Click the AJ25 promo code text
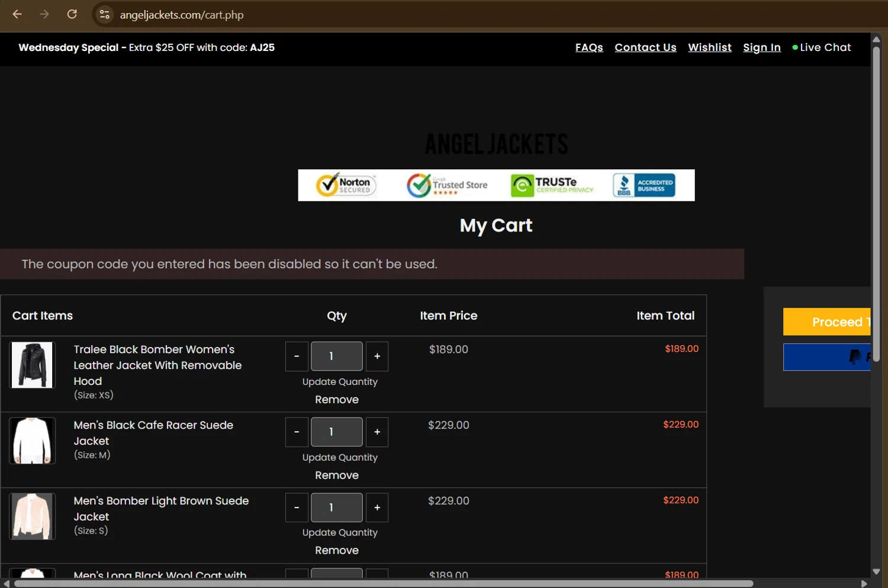This screenshot has height=588, width=888. [x=262, y=47]
